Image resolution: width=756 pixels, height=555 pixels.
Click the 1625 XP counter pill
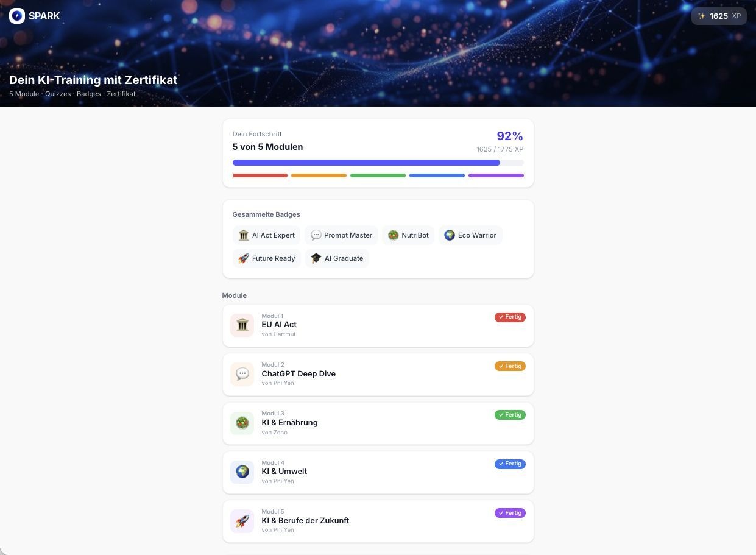[719, 16]
